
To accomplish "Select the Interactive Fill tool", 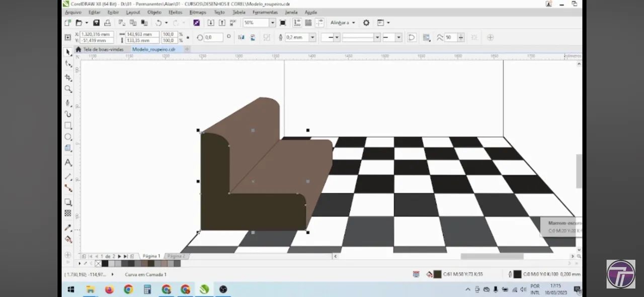I will point(68,239).
